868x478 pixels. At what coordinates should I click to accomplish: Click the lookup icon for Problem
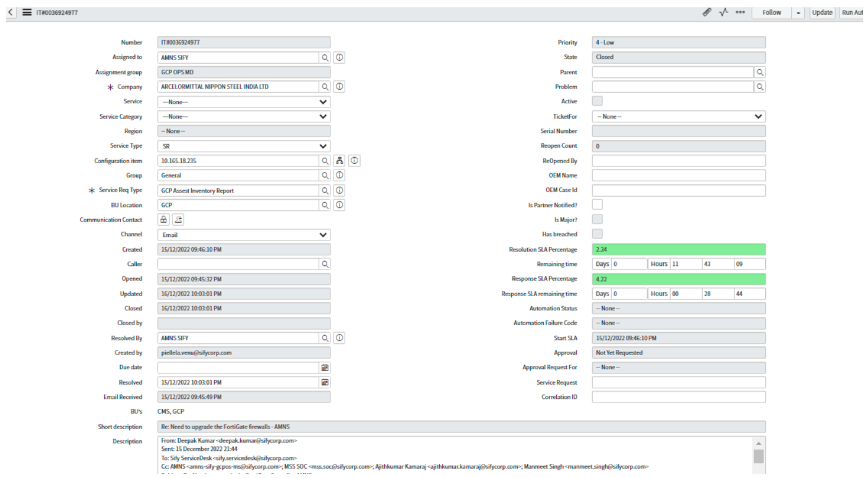pos(760,87)
